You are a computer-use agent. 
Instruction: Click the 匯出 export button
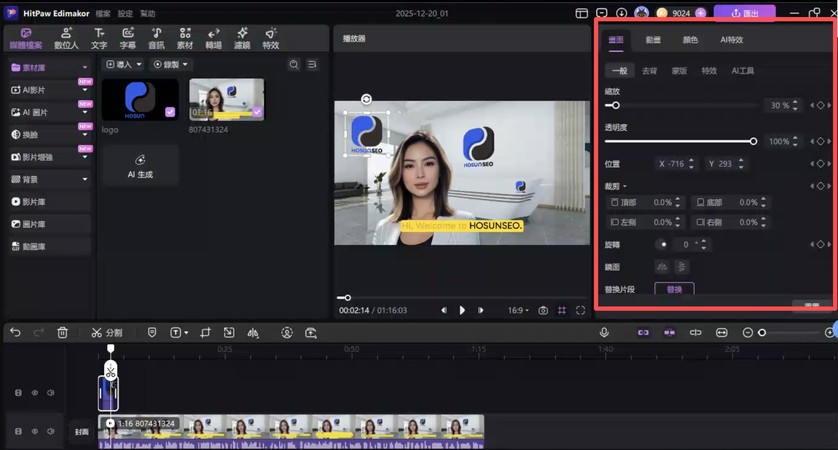pyautogui.click(x=744, y=13)
